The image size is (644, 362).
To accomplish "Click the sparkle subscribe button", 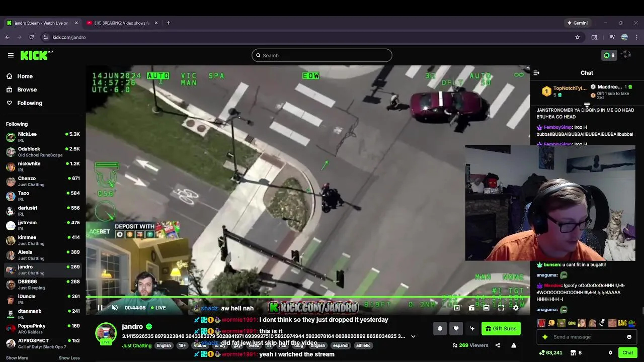I will 472,329.
